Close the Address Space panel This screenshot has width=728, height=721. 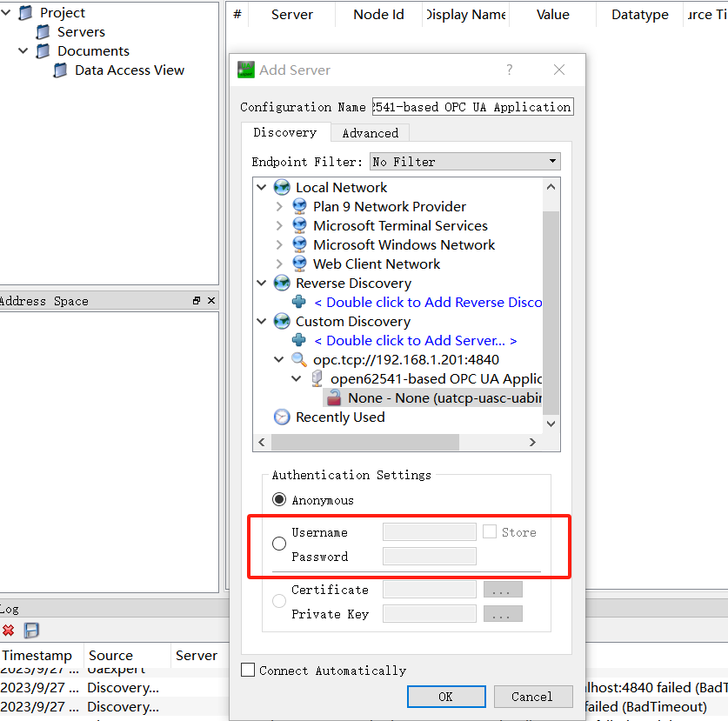(x=211, y=300)
